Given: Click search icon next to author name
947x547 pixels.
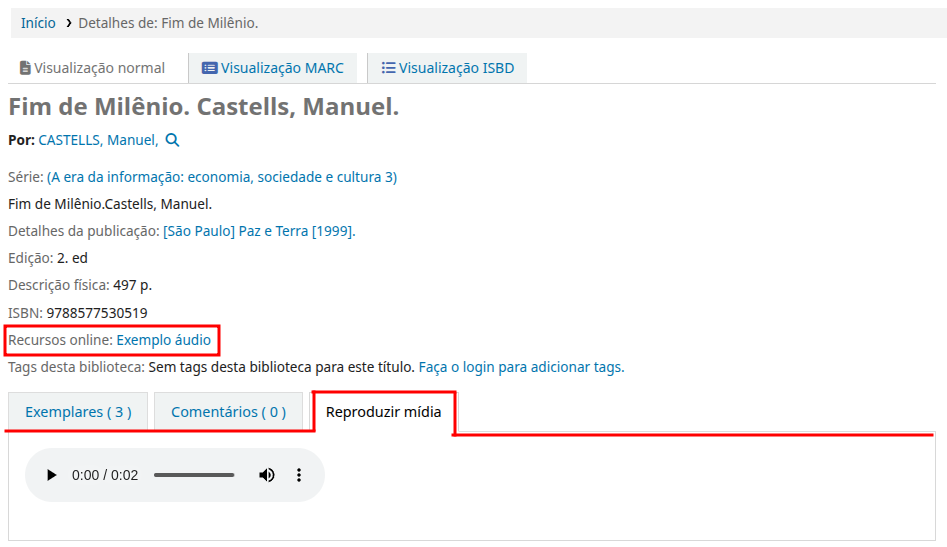Looking at the screenshot, I should 172,140.
